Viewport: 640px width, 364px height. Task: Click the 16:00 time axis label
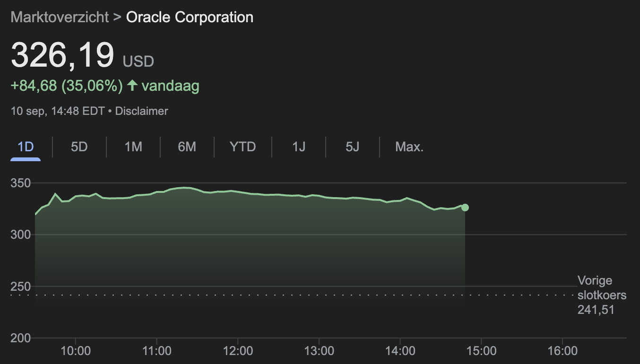tap(562, 351)
